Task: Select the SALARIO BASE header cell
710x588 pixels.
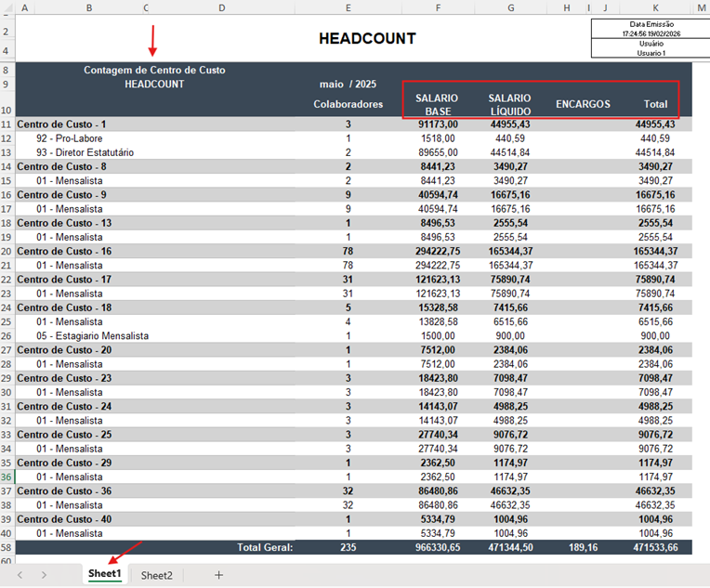Action: (x=437, y=105)
